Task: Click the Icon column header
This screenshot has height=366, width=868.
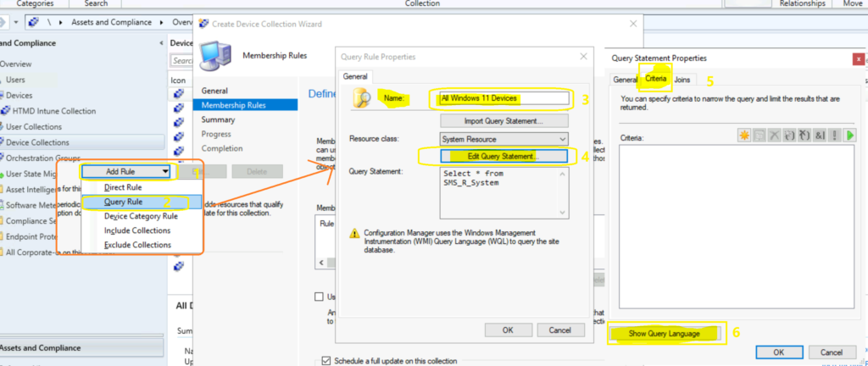Action: [178, 80]
